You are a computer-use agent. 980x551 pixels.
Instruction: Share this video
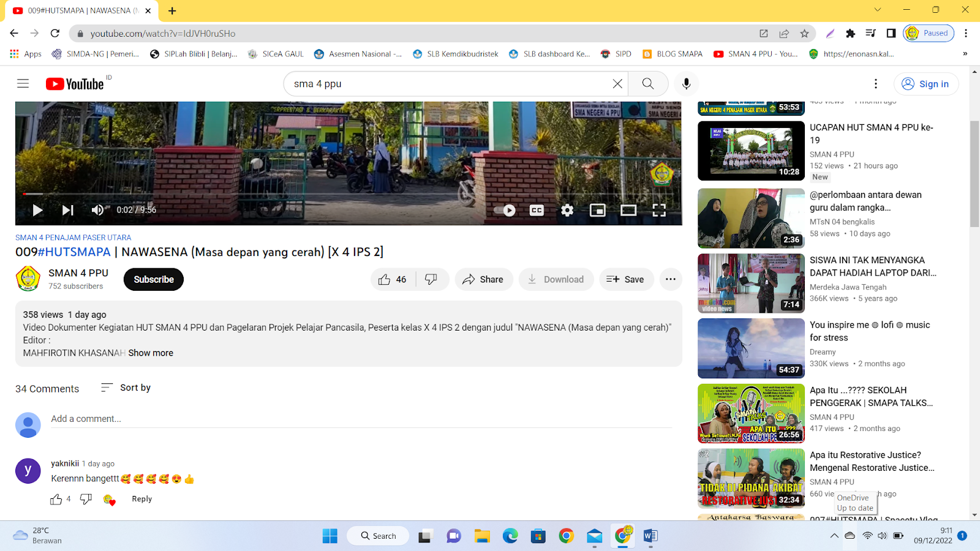click(483, 279)
